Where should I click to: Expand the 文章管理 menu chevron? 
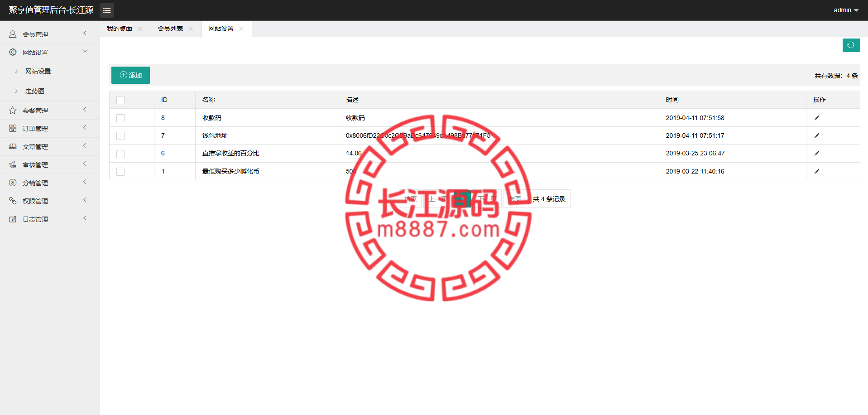pyautogui.click(x=85, y=145)
